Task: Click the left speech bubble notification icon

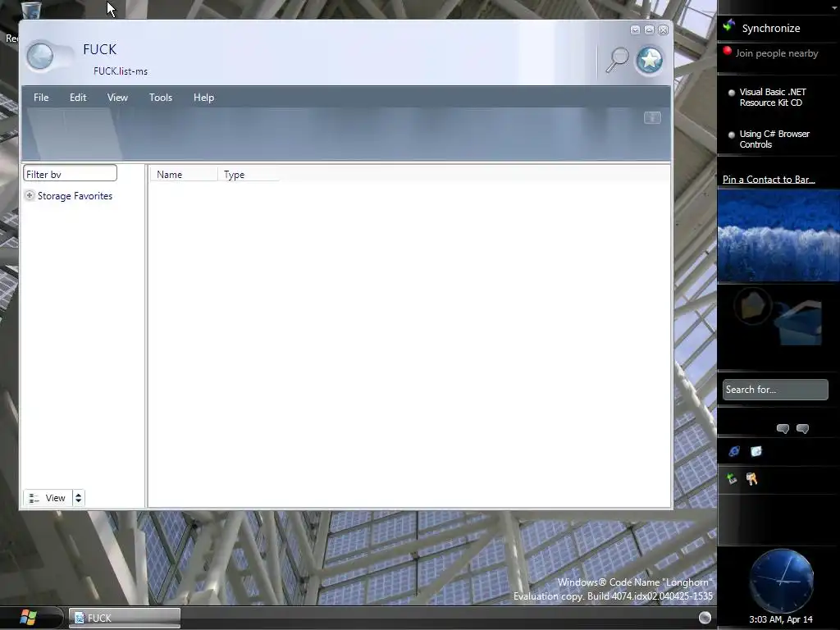Action: (x=783, y=428)
